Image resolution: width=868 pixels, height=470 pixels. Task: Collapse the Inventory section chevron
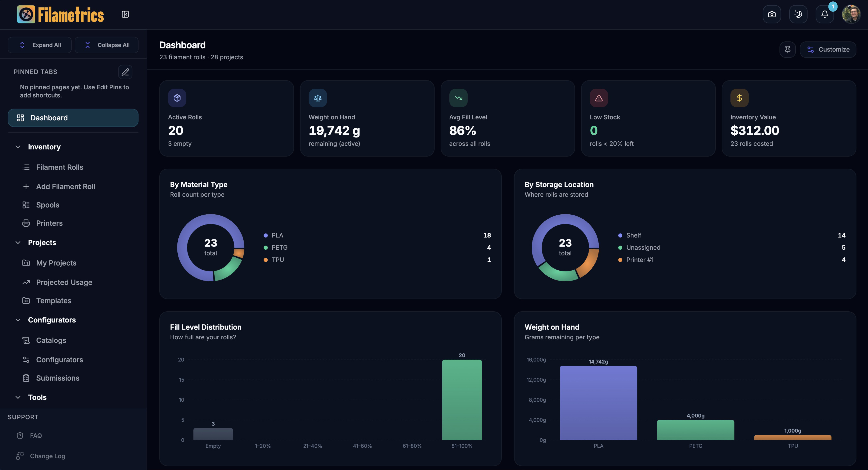point(18,147)
